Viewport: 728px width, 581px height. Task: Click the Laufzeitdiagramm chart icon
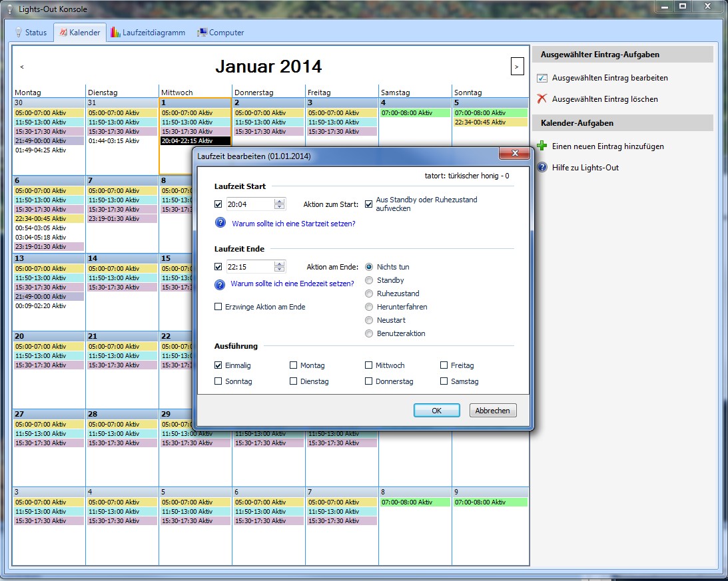[115, 31]
